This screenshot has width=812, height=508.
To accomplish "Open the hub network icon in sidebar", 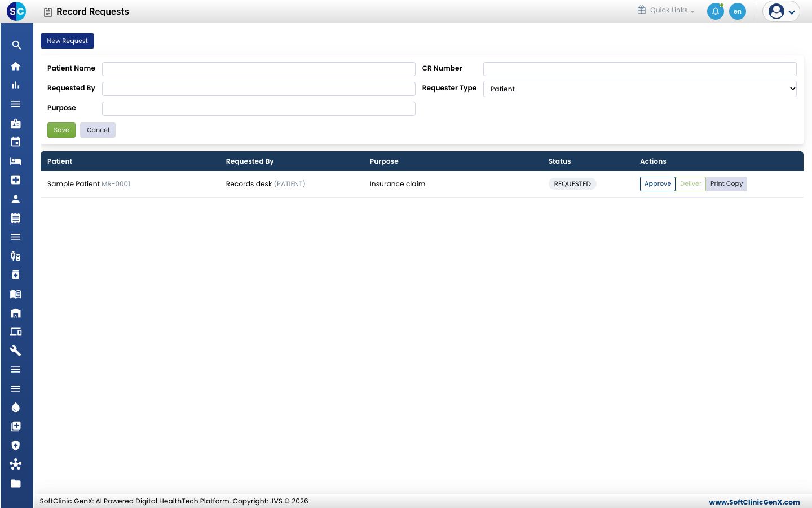I will click(16, 465).
